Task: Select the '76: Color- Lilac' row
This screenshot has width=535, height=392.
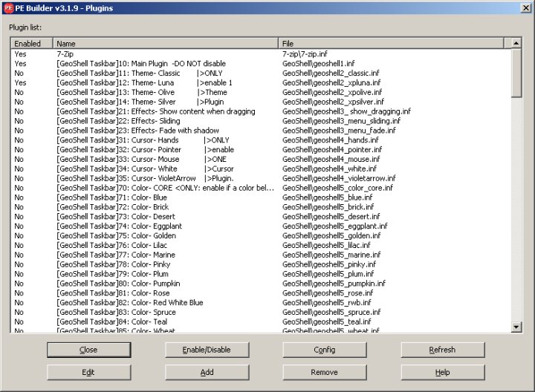Action: [261, 245]
